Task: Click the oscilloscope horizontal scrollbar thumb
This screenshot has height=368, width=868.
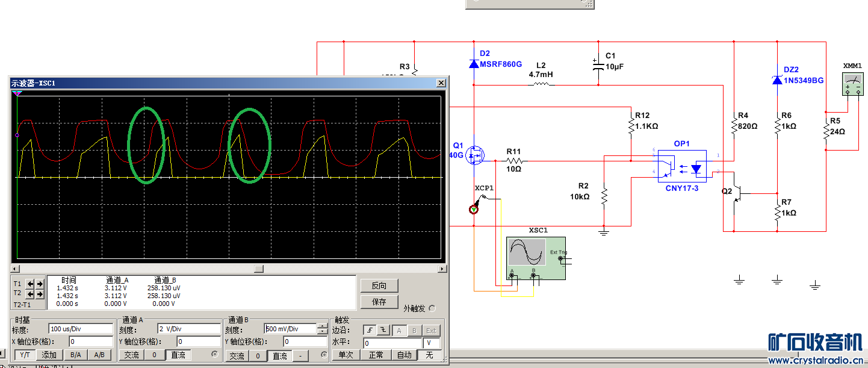Action: click(258, 269)
